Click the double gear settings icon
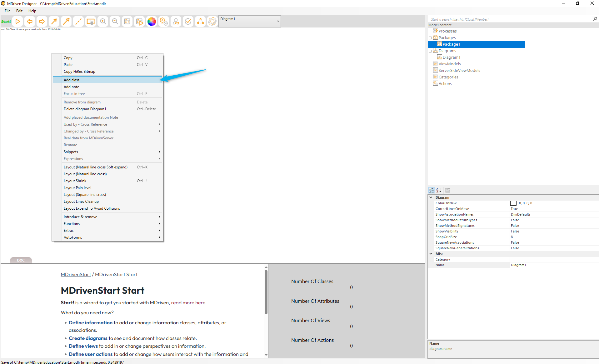599x364 pixels. [x=164, y=22]
